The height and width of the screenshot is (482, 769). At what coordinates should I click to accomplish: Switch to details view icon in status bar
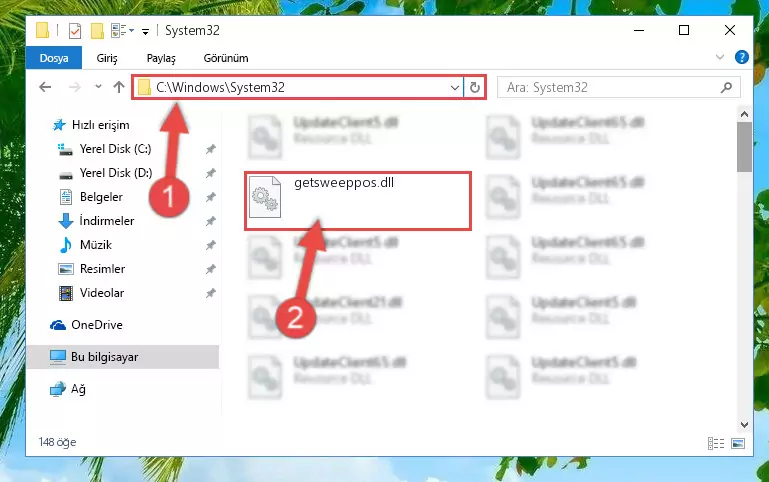point(716,443)
